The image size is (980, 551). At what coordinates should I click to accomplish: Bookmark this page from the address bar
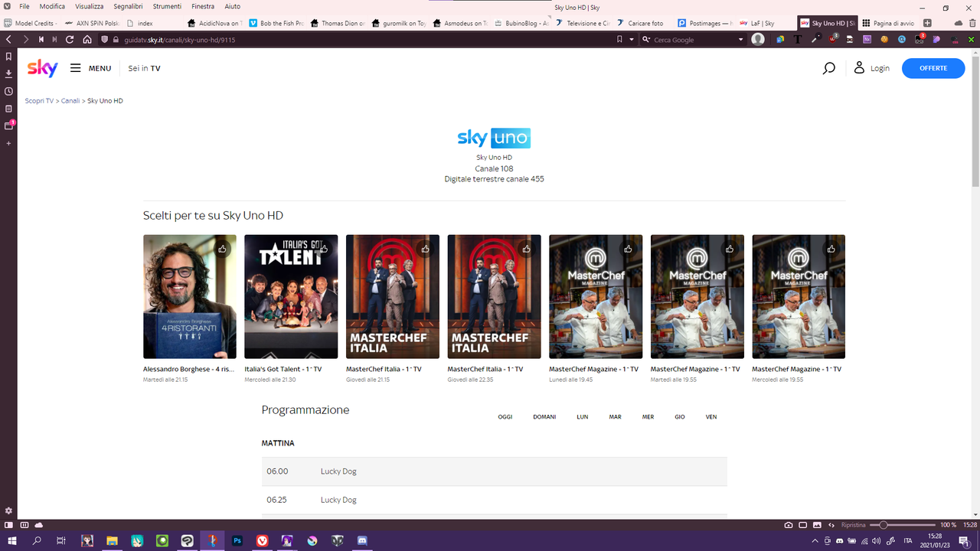coord(619,39)
